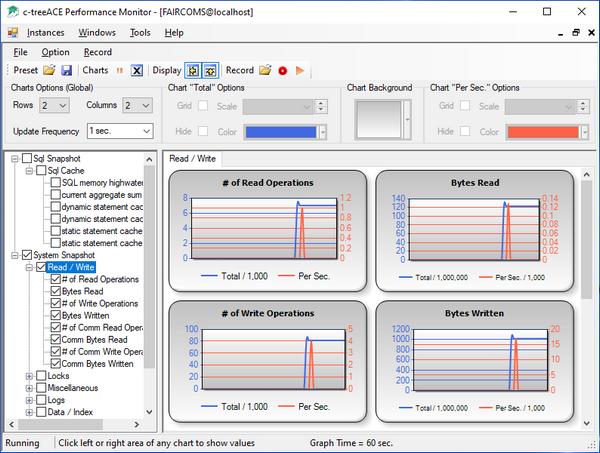The height and width of the screenshot is (453, 600).
Task: Click the # of Read Operations chart
Action: tap(267, 231)
